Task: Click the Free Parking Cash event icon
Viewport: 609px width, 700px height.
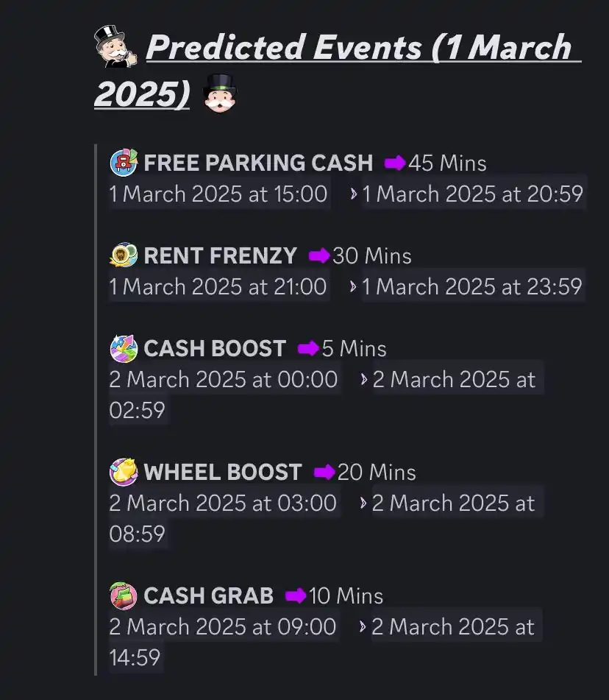Action: click(x=124, y=163)
